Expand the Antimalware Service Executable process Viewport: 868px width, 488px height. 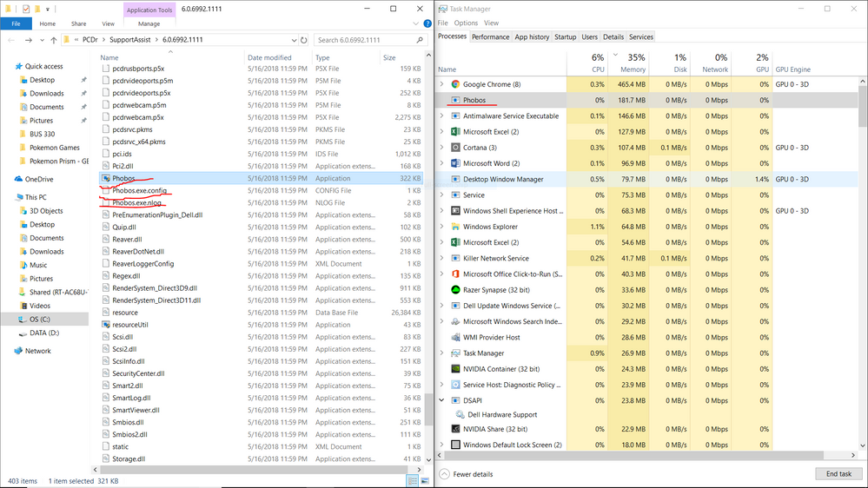(x=441, y=116)
